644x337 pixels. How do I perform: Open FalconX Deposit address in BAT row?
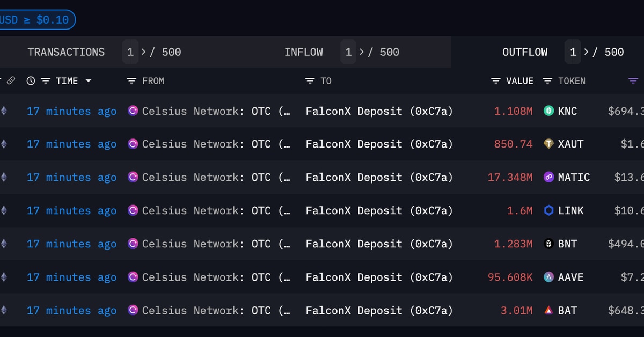379,310
